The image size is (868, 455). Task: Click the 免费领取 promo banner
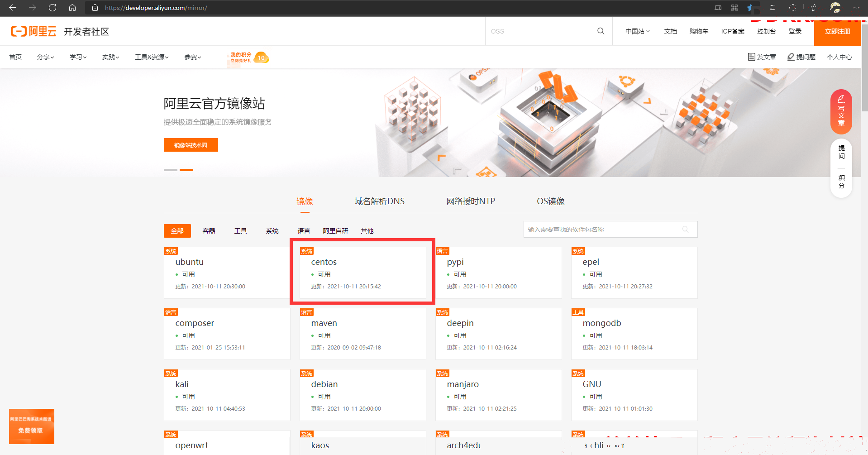point(32,426)
